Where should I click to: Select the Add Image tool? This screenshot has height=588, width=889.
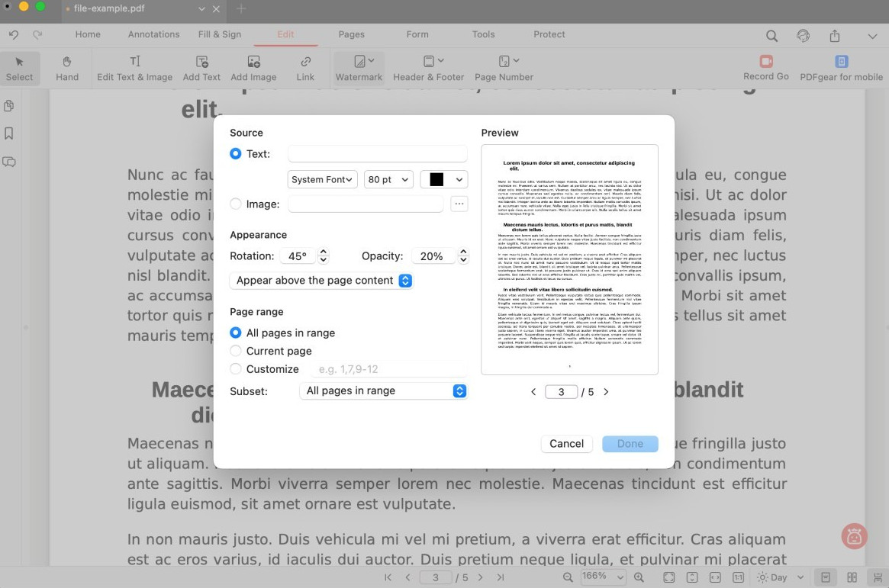point(253,68)
